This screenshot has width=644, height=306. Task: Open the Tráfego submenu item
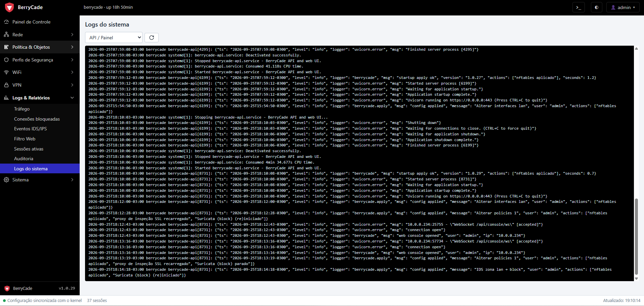point(40,109)
